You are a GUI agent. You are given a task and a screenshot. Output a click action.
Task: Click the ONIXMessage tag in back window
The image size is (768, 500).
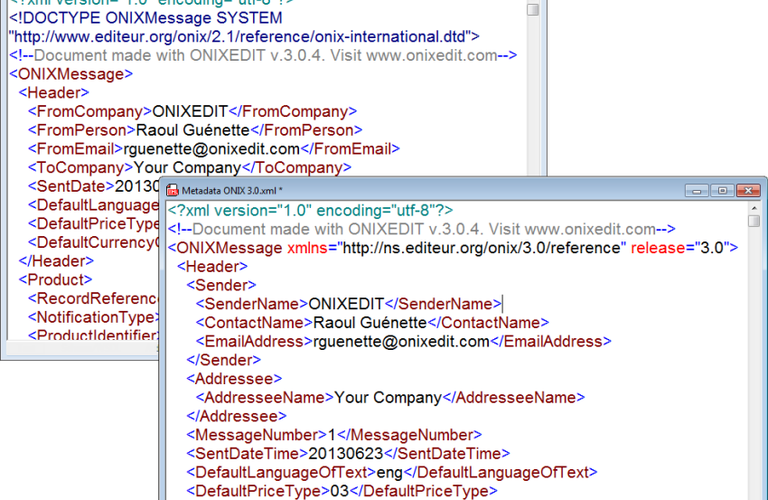click(x=71, y=74)
